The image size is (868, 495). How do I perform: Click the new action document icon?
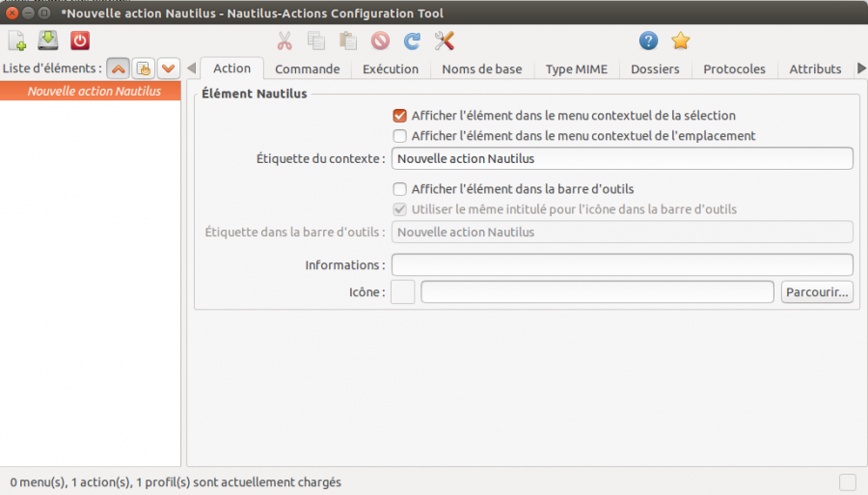(x=17, y=41)
